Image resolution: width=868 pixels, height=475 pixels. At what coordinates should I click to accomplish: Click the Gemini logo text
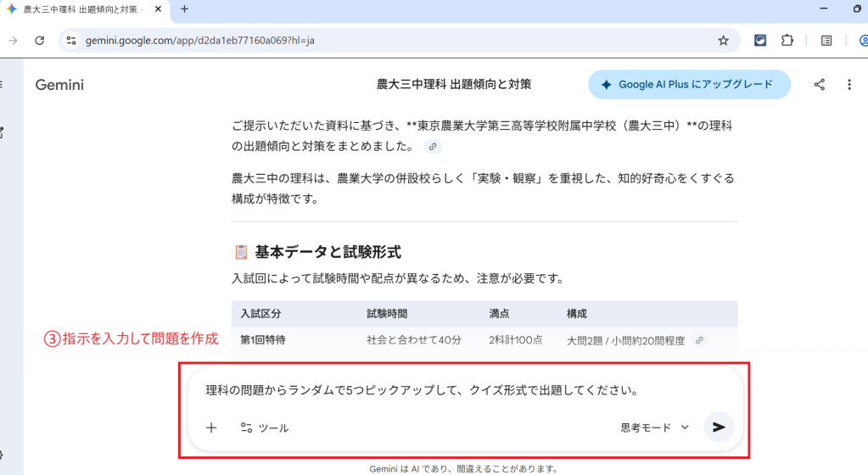(59, 85)
